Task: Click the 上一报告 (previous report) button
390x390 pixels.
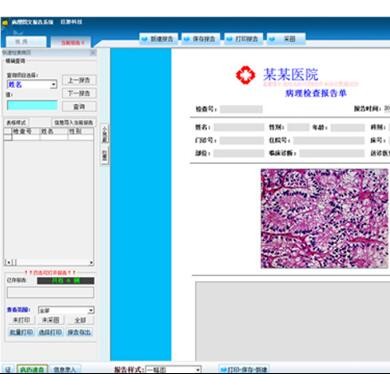Action: click(x=79, y=80)
